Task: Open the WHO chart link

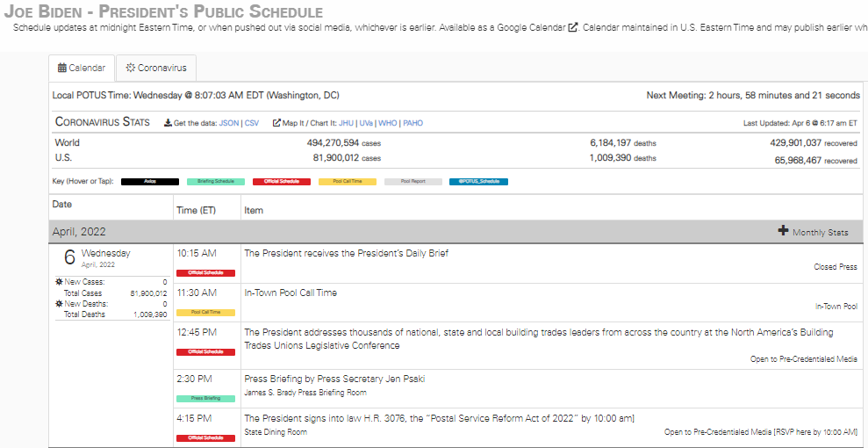Action: coord(387,123)
